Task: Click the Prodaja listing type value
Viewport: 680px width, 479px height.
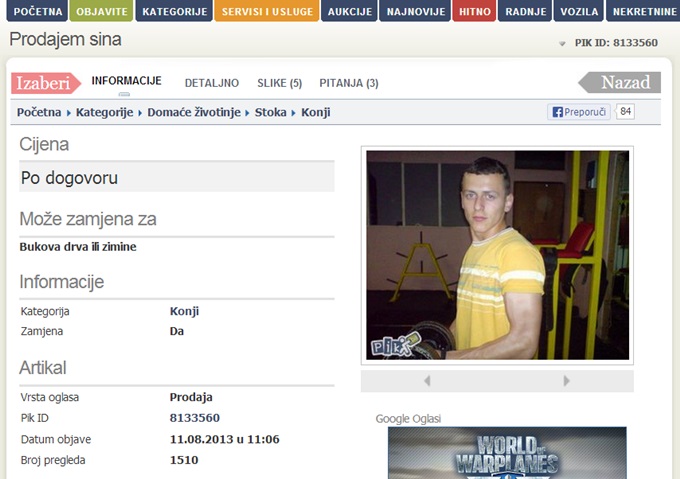Action: tap(191, 397)
